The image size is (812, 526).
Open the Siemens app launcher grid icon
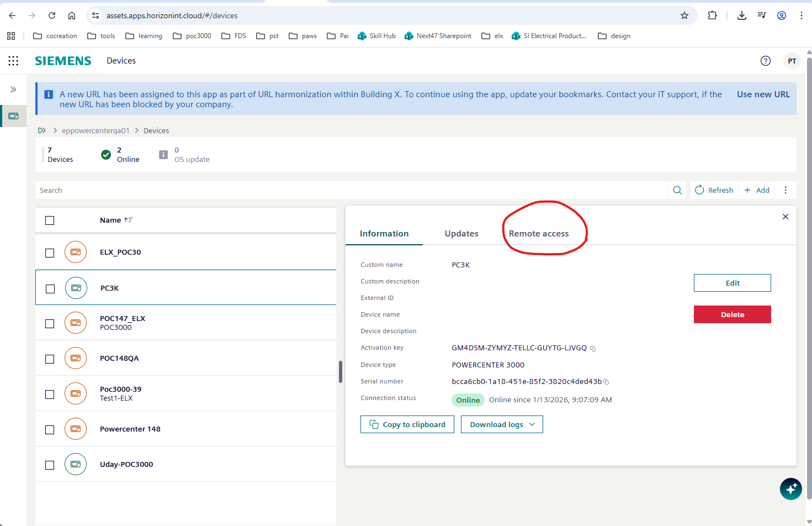coord(13,61)
